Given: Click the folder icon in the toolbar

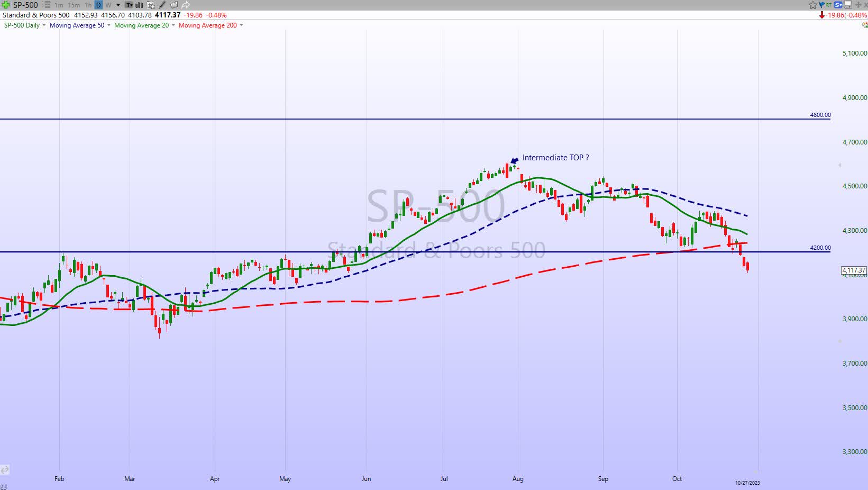Looking at the screenshot, I should tap(173, 5).
